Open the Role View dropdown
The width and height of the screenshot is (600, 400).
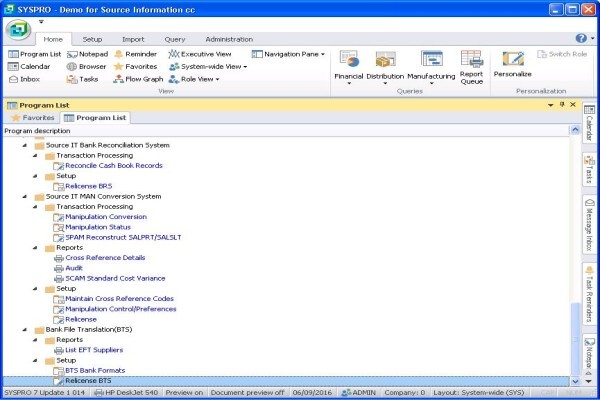pyautogui.click(x=194, y=79)
